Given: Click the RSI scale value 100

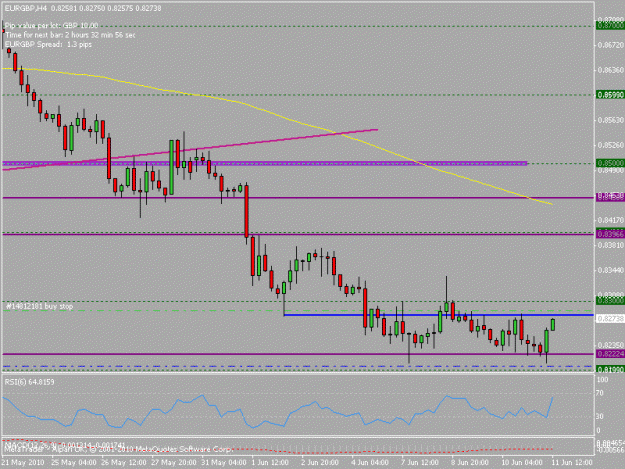Looking at the screenshot, I should pos(602,380).
